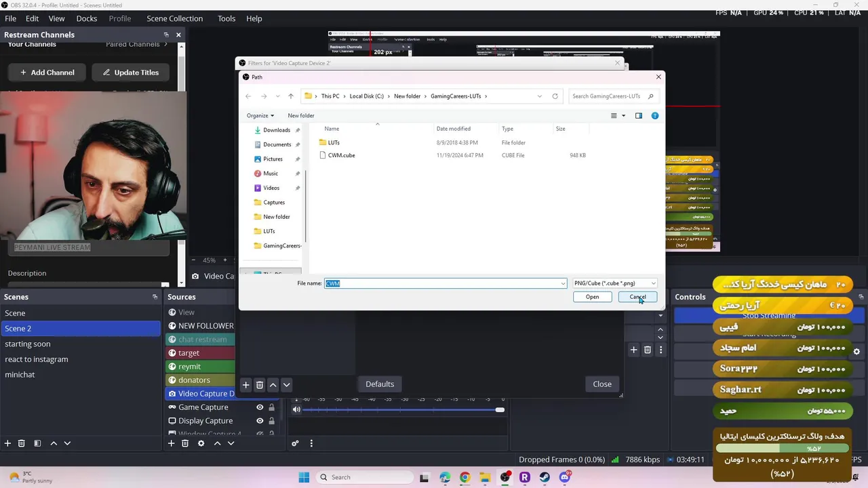The width and height of the screenshot is (868, 488).
Task: Select the LUTs folder in file list
Action: [x=334, y=142]
